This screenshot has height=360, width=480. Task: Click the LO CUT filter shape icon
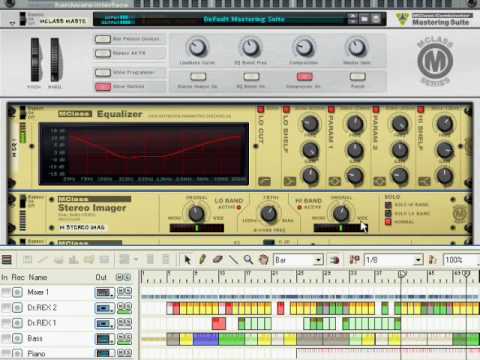(x=264, y=181)
